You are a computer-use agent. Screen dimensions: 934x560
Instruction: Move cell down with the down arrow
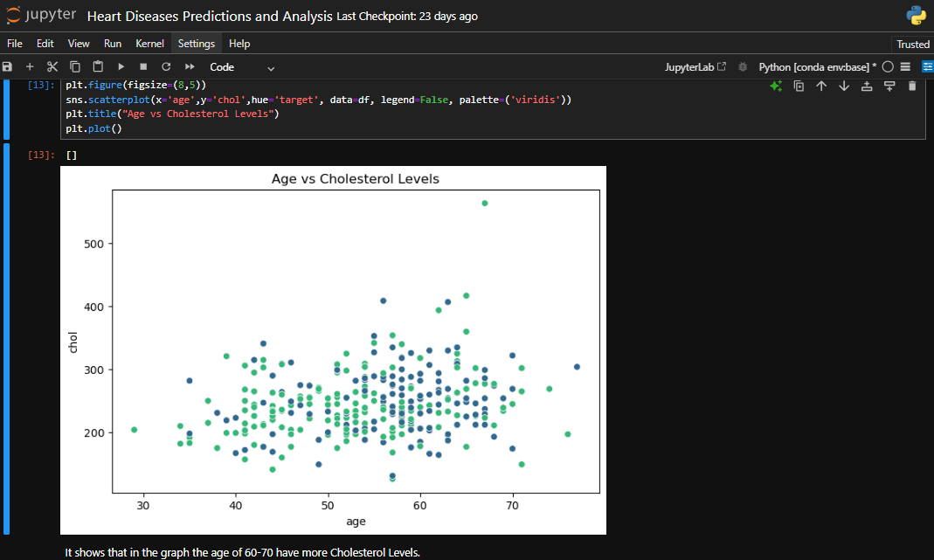(844, 86)
